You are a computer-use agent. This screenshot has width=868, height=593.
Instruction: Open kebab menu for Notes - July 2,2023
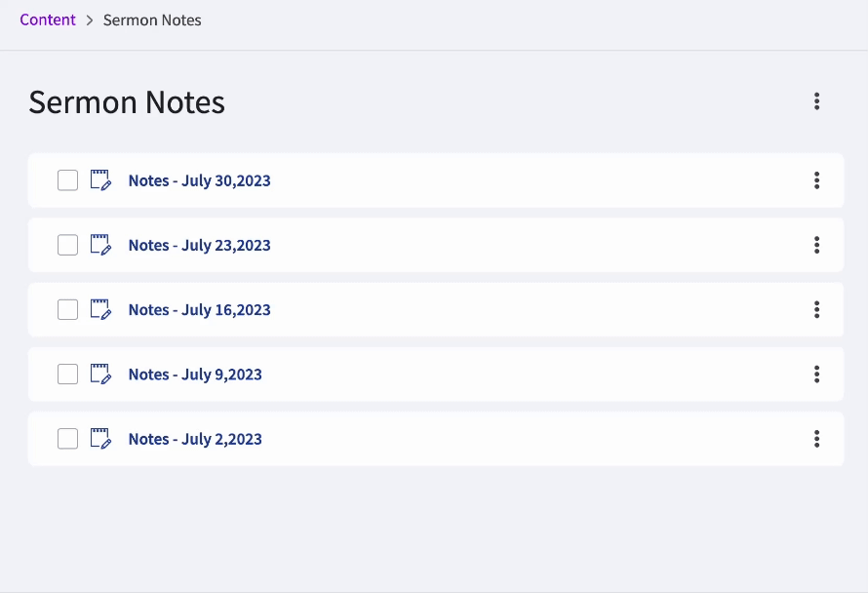[816, 439]
